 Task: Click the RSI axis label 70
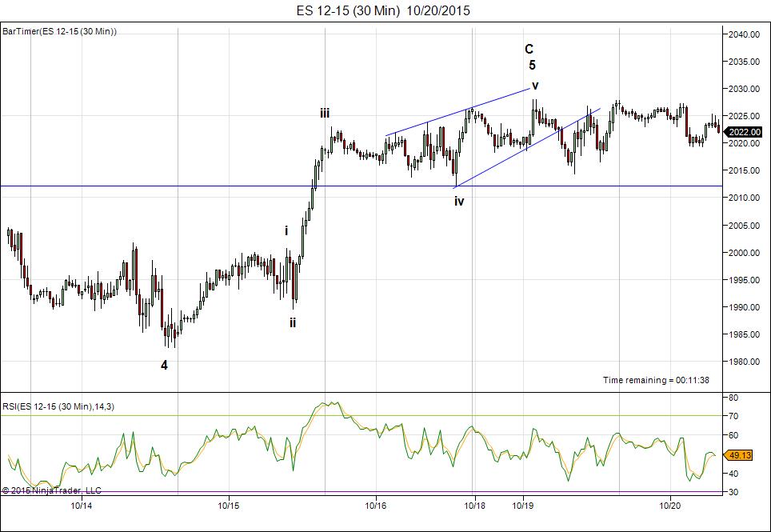tap(733, 417)
